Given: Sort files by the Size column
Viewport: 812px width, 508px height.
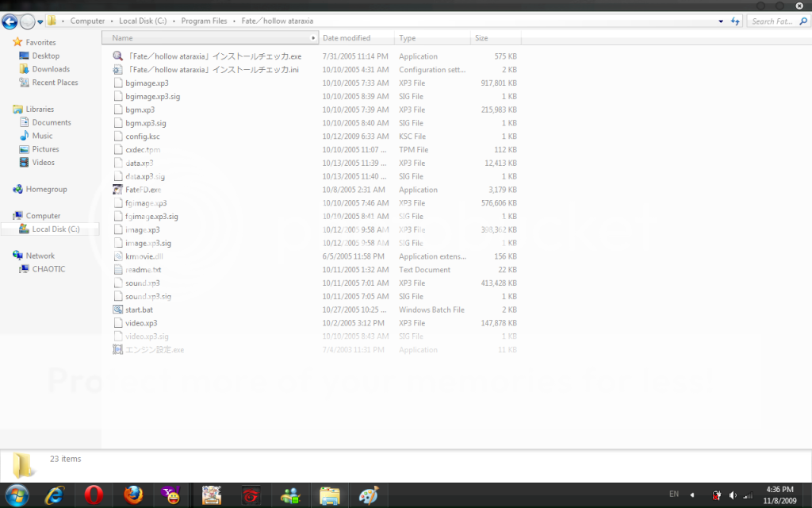Looking at the screenshot, I should click(x=496, y=38).
